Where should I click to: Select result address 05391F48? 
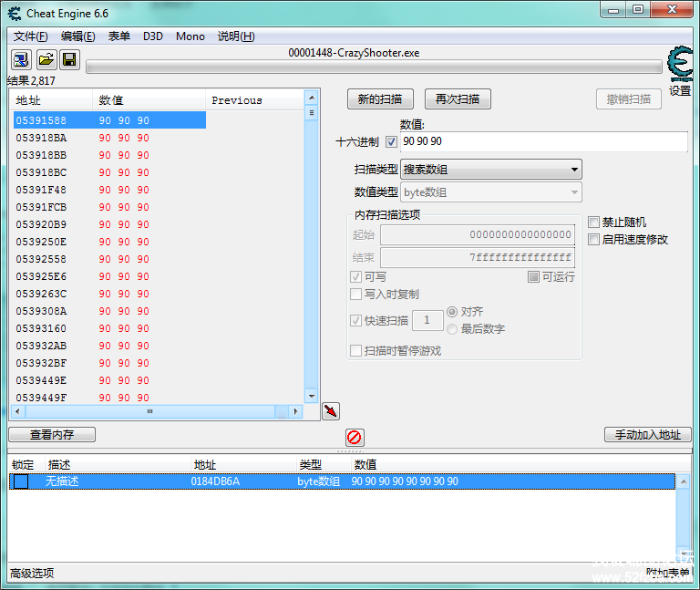click(41, 190)
